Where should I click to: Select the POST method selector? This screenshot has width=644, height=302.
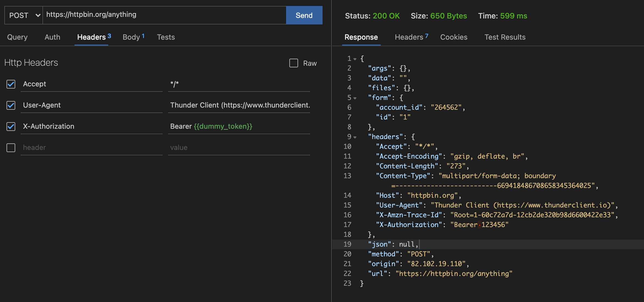(23, 15)
